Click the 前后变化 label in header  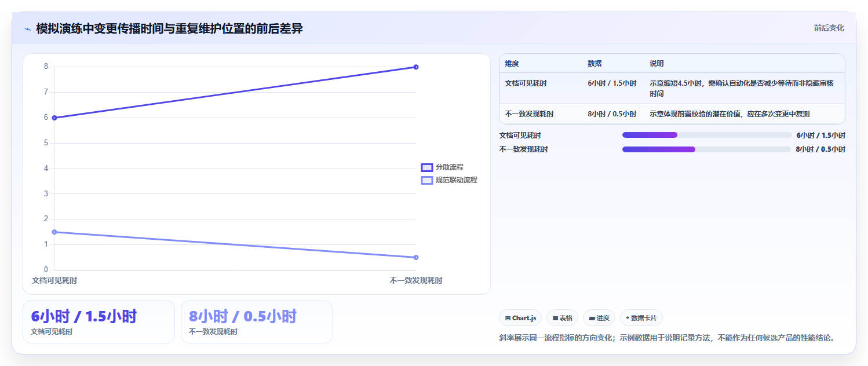(829, 28)
